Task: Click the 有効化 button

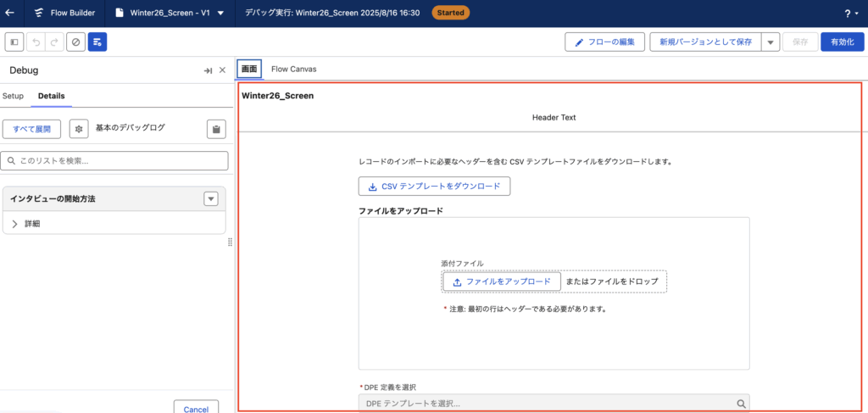Action: click(x=842, y=42)
